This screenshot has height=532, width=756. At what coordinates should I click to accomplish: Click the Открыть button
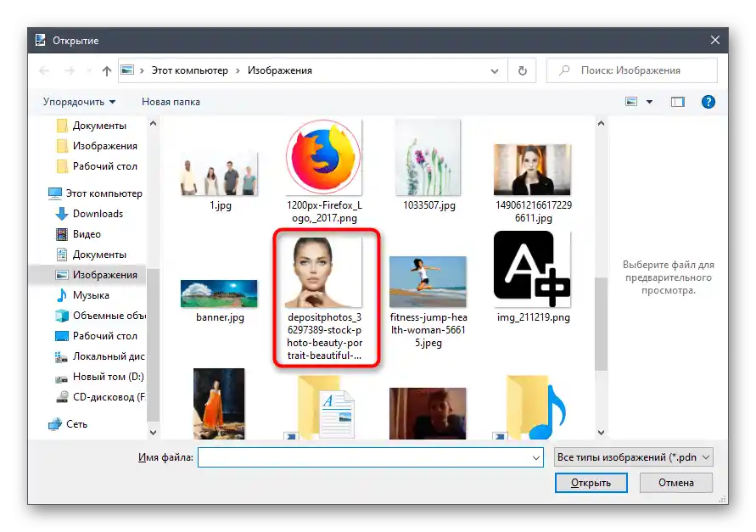(591, 483)
